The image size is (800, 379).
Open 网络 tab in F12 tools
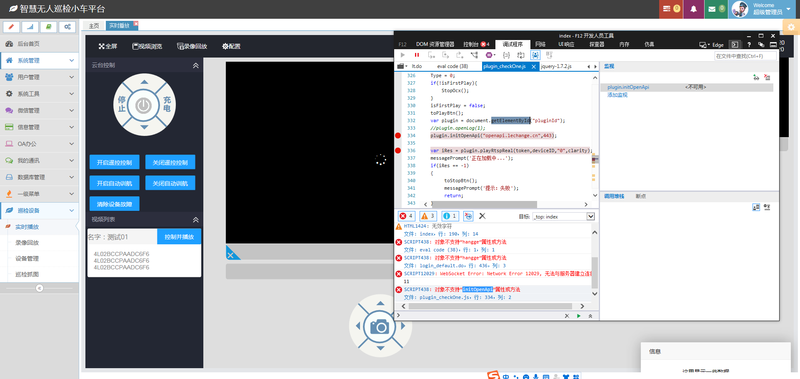click(x=540, y=44)
